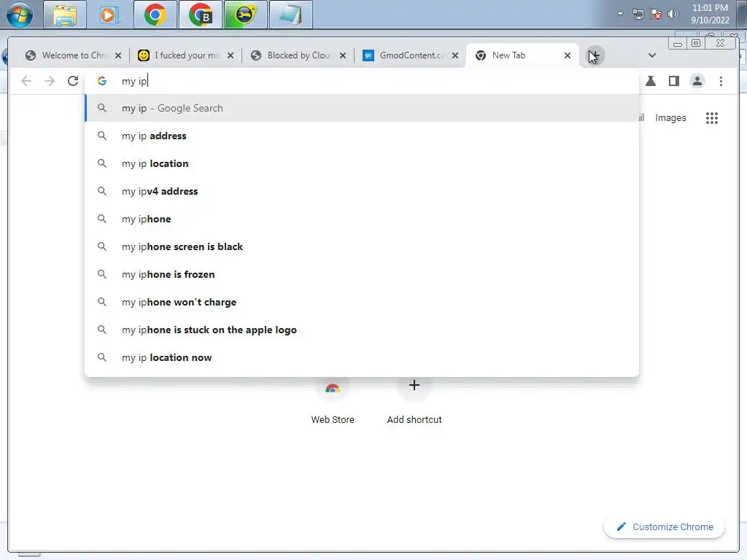Screen dimensions: 747x560
Task: Open the green goggles app taskbar icon
Action: click(x=246, y=15)
